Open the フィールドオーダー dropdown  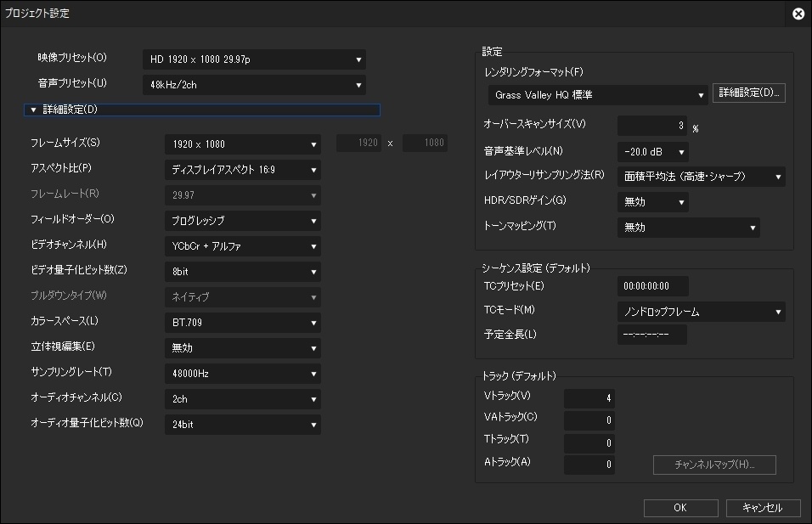(242, 219)
